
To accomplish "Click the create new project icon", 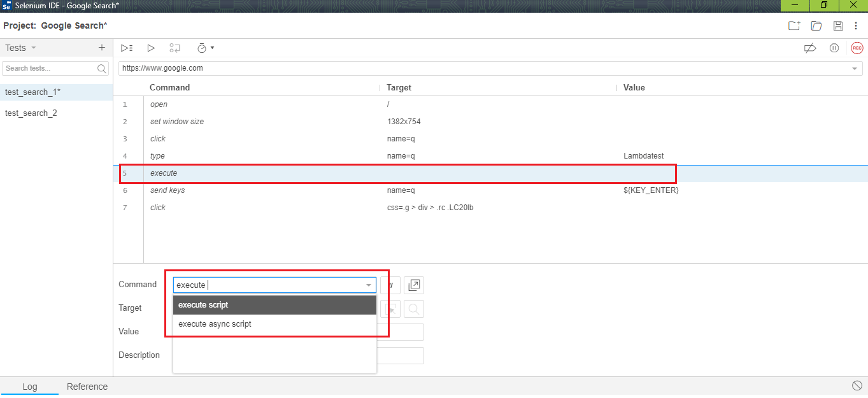I will click(x=793, y=25).
